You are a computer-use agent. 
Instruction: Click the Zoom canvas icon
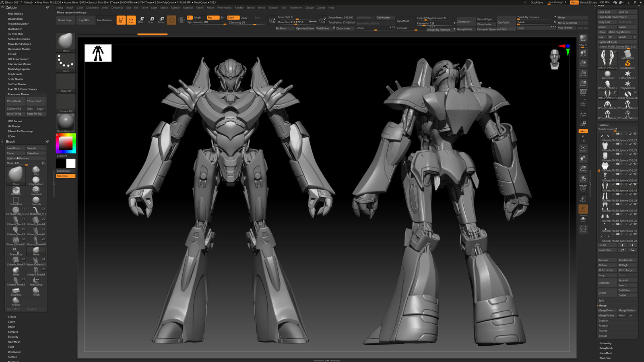(583, 63)
